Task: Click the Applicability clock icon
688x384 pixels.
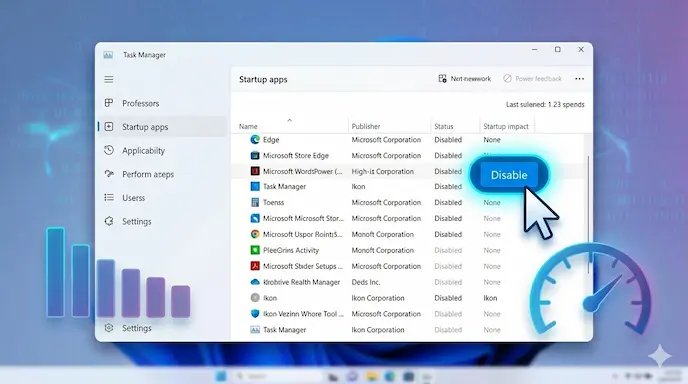Action: click(109, 150)
